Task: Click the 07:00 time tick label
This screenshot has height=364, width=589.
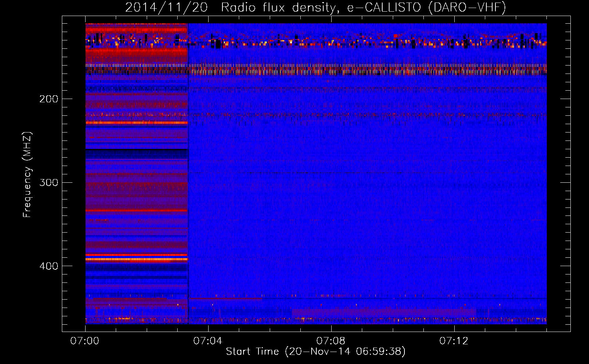Action: (x=85, y=341)
